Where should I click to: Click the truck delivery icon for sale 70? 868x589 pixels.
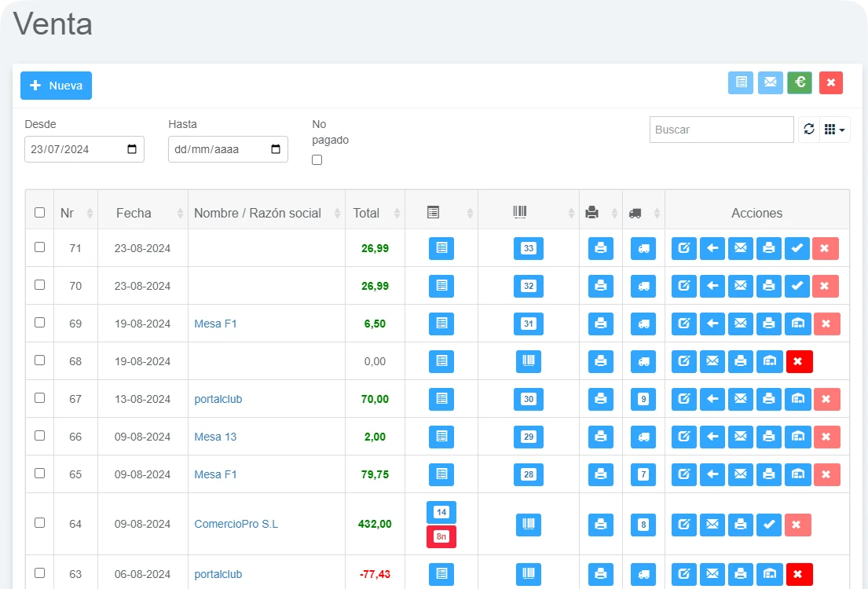pyautogui.click(x=643, y=286)
